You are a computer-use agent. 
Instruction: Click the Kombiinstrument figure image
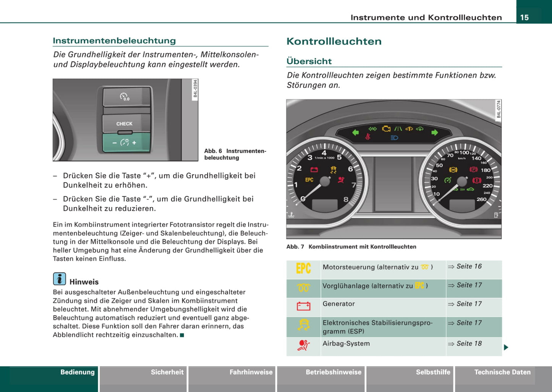pyautogui.click(x=393, y=169)
